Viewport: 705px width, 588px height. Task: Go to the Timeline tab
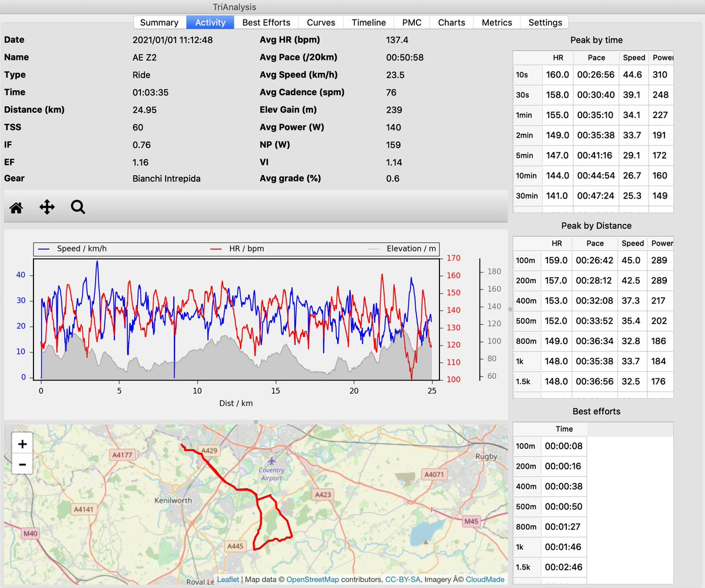[x=369, y=22]
